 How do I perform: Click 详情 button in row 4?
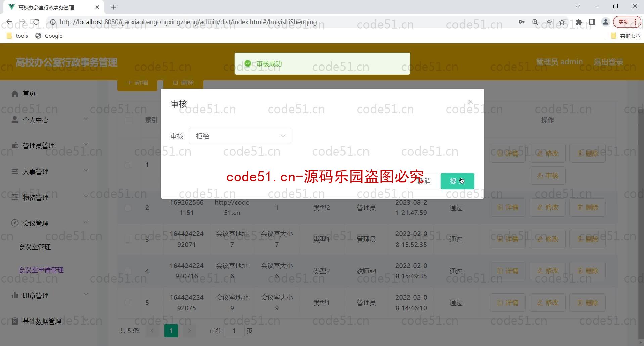pos(507,271)
